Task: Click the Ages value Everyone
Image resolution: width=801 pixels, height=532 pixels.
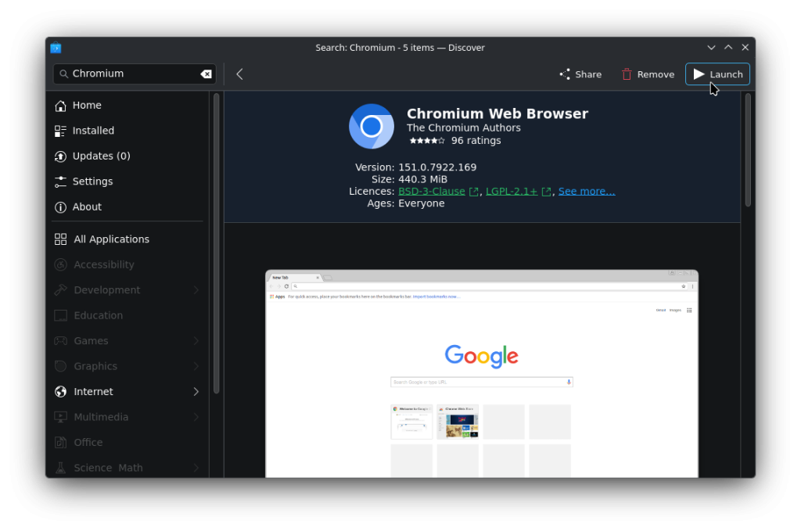Action: point(422,203)
